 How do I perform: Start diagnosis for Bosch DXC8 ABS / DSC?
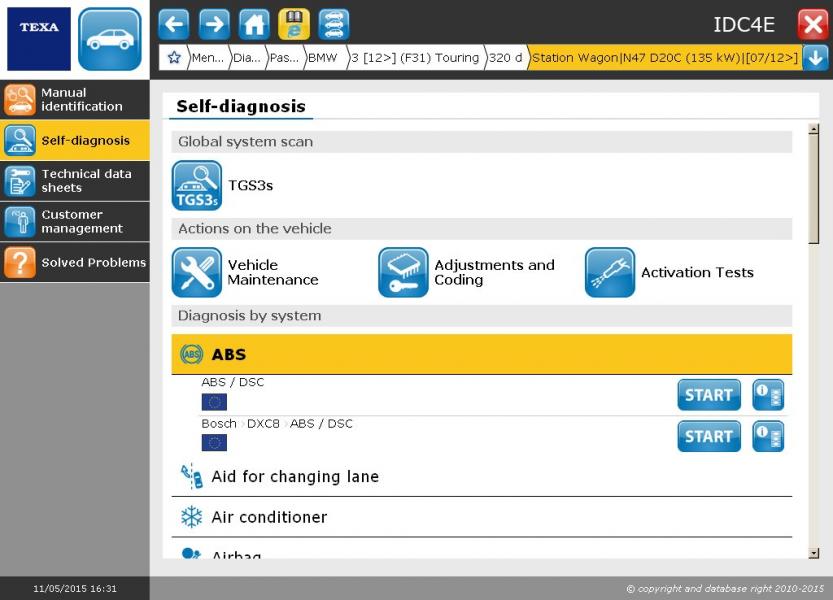point(709,436)
